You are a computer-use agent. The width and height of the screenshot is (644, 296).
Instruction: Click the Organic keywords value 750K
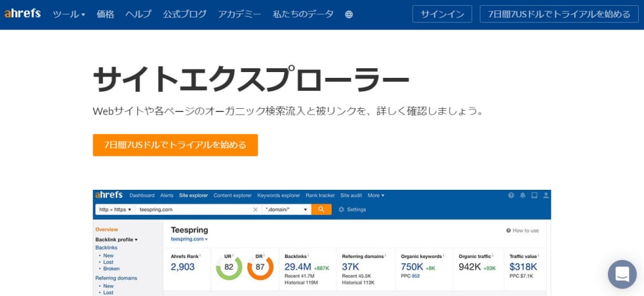click(412, 267)
